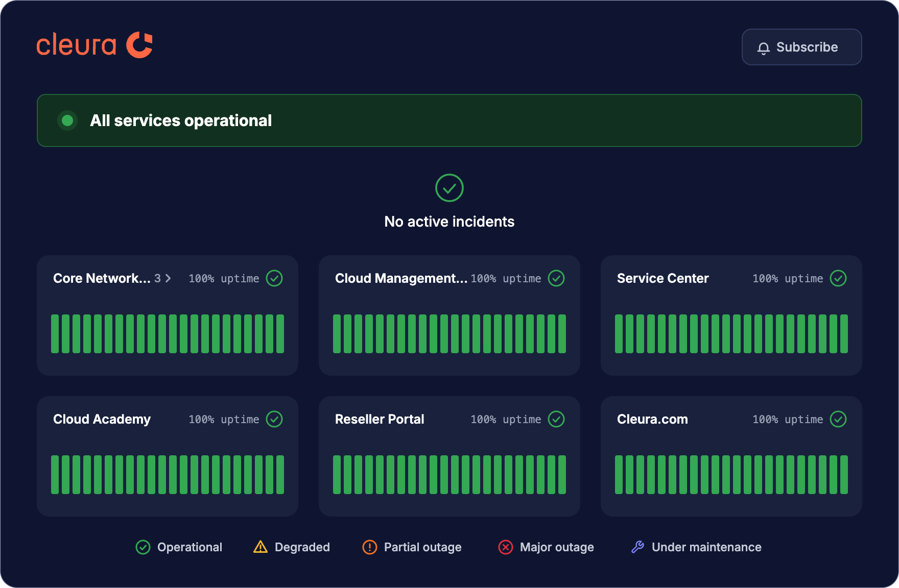Click the Subscribe button
The height and width of the screenshot is (588, 899).
coord(801,47)
